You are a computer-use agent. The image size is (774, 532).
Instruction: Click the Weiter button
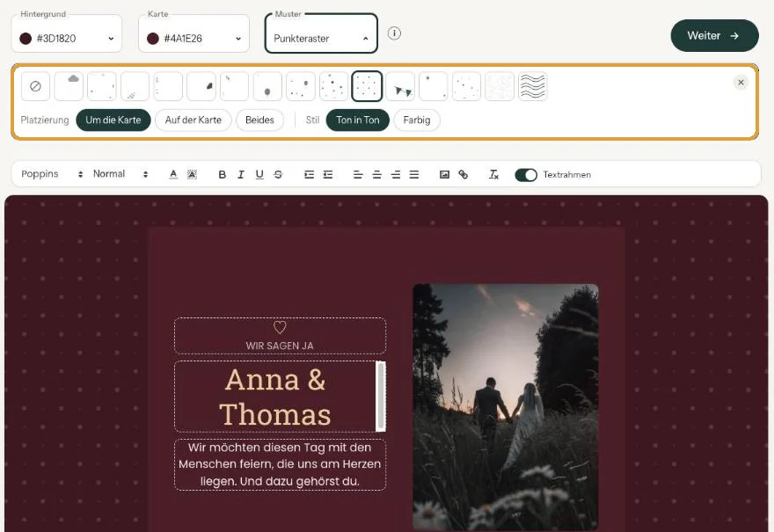[714, 35]
